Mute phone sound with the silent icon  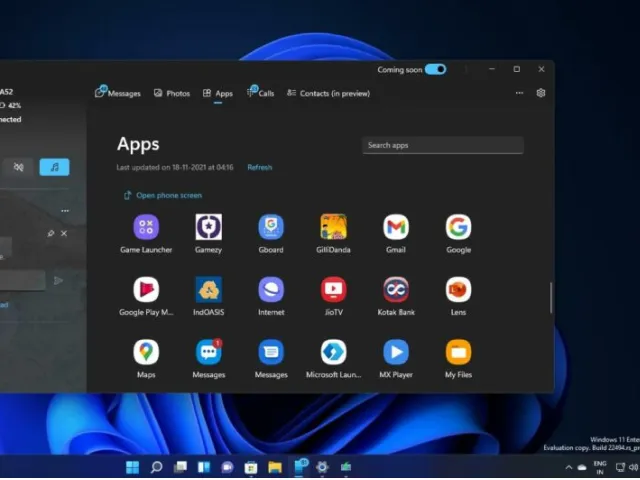point(18,167)
